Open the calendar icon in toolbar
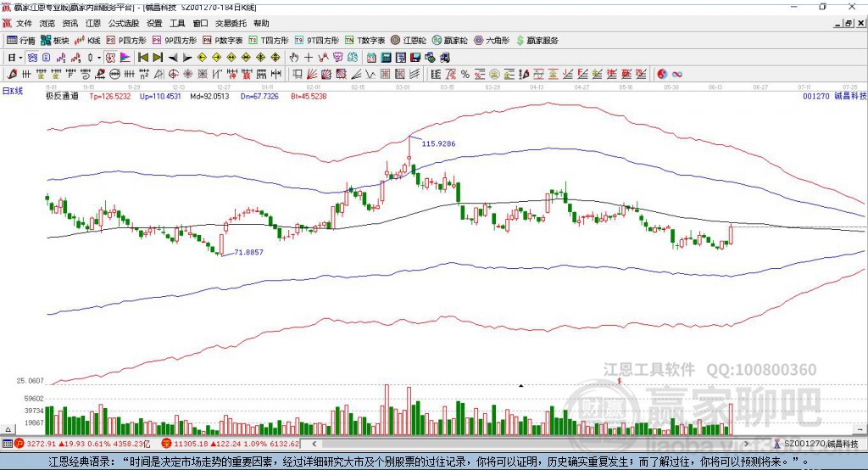Screen dimensions: 868x470 [371, 58]
